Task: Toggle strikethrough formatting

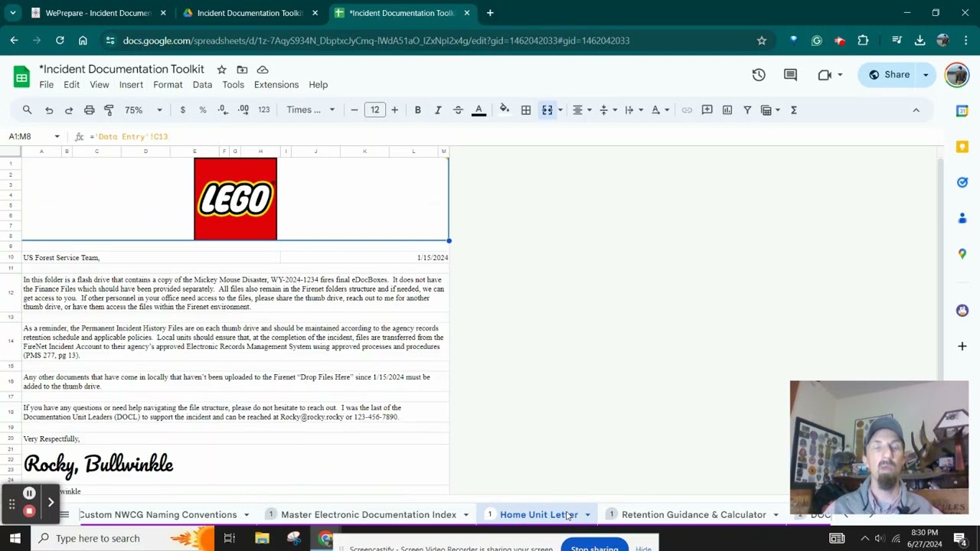Action: 458,110
